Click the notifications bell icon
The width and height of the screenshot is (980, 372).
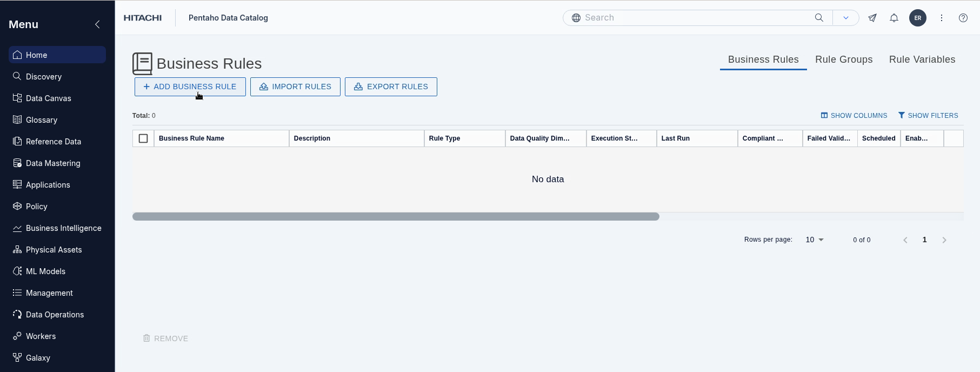click(894, 18)
